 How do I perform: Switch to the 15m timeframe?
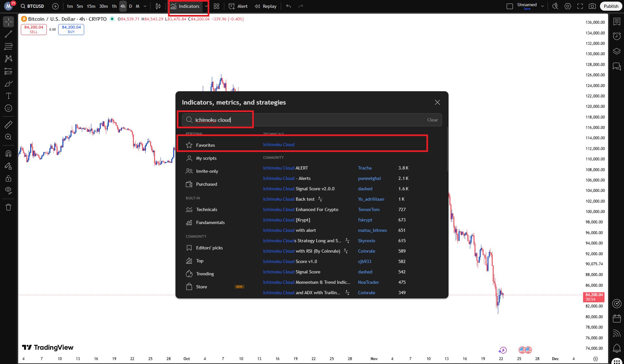click(91, 6)
